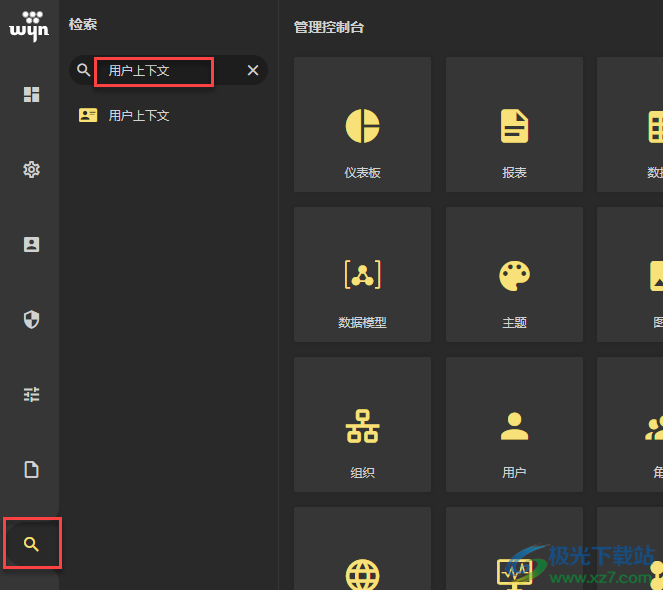This screenshot has height=594, width=665.
Task: Open the security shield sidebar icon
Action: point(31,320)
